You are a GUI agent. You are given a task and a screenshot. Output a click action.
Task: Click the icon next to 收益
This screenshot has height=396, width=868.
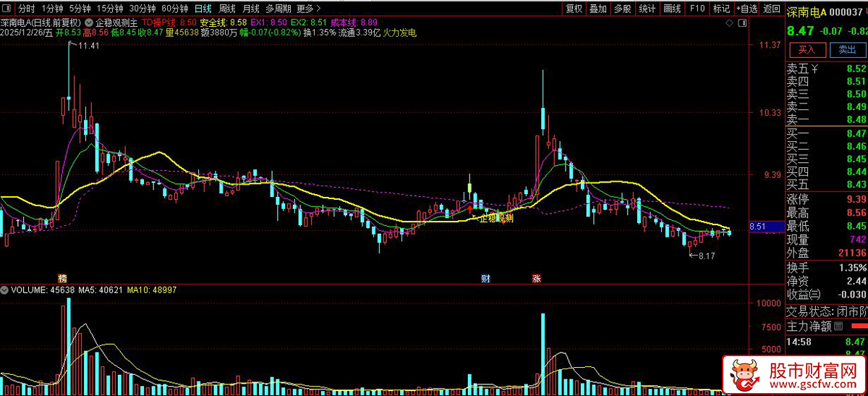coord(815,295)
